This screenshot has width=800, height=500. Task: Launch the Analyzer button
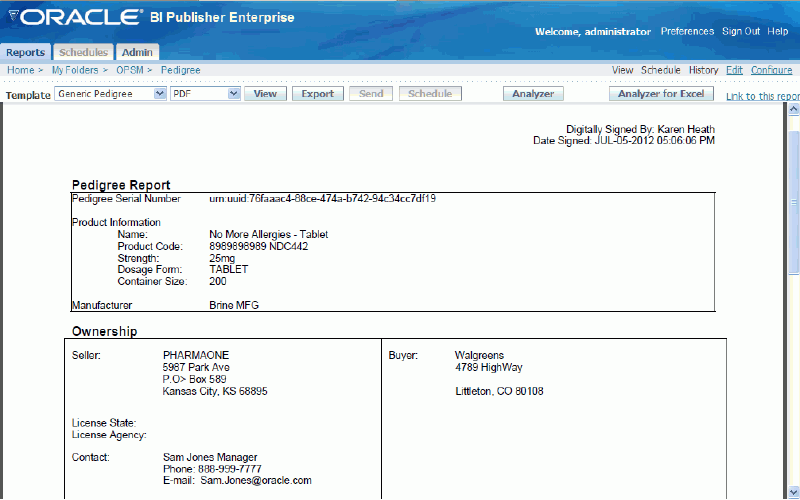coord(533,93)
